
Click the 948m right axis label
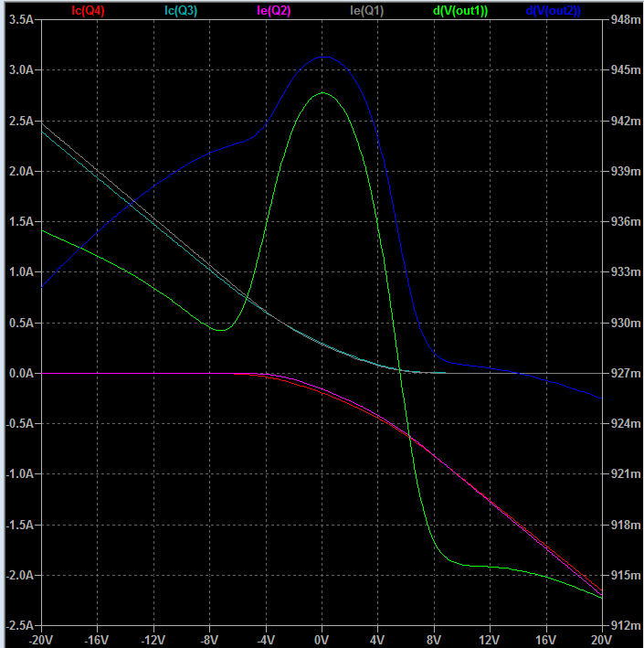point(626,19)
